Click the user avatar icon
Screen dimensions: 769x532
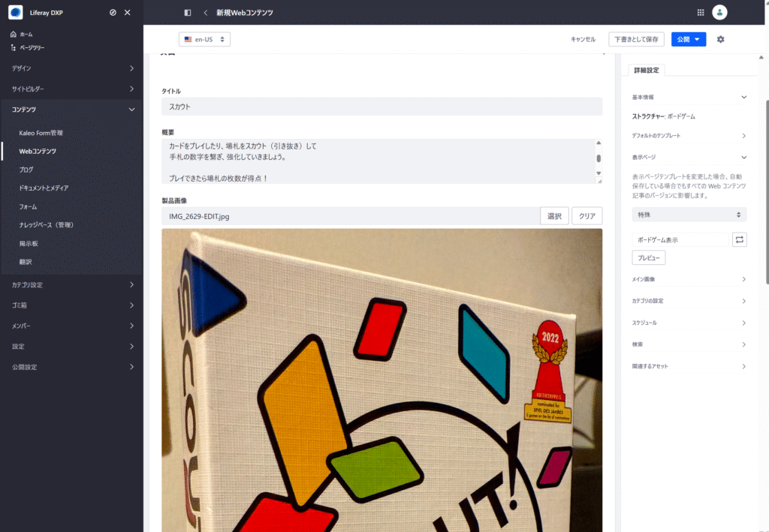pos(719,12)
